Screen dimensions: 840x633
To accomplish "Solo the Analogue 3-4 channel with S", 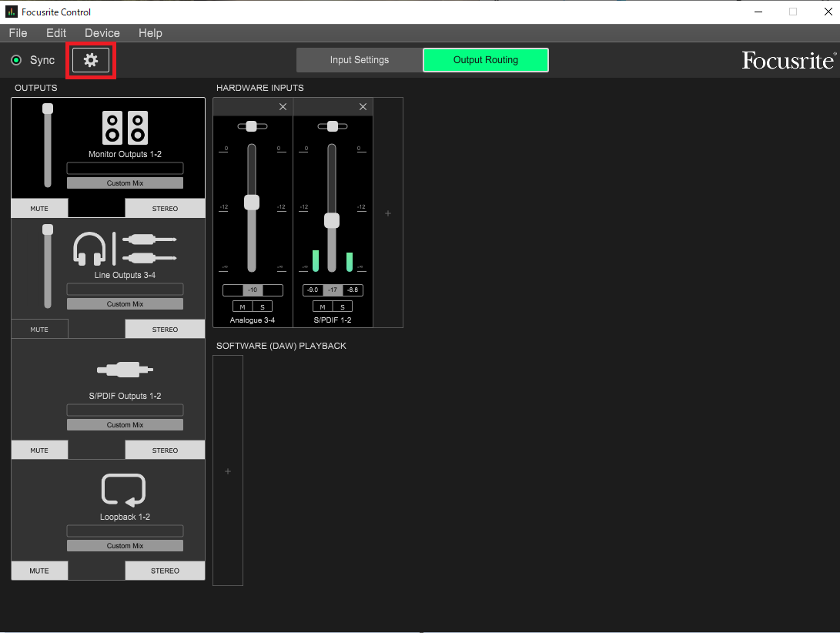I will click(263, 306).
